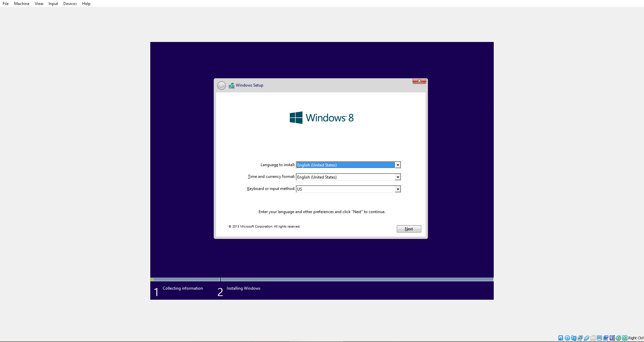Open the network adapters status icon
Screen dimensions: 644x342
tap(580, 338)
